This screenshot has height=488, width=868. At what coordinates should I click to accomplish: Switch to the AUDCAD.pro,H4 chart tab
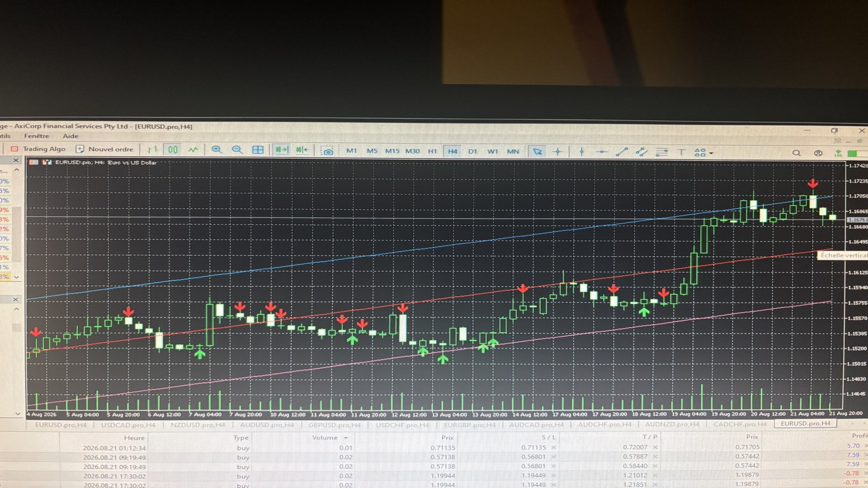coord(537,425)
